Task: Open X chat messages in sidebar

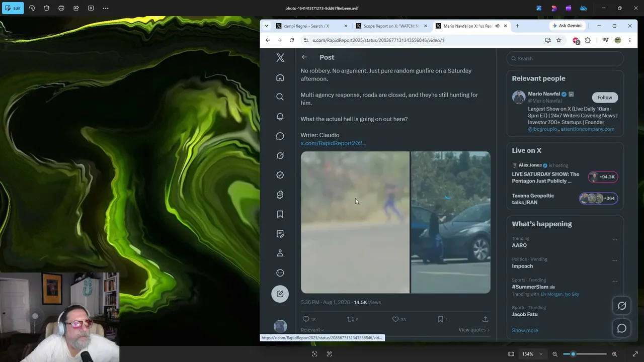Action: 280,136
